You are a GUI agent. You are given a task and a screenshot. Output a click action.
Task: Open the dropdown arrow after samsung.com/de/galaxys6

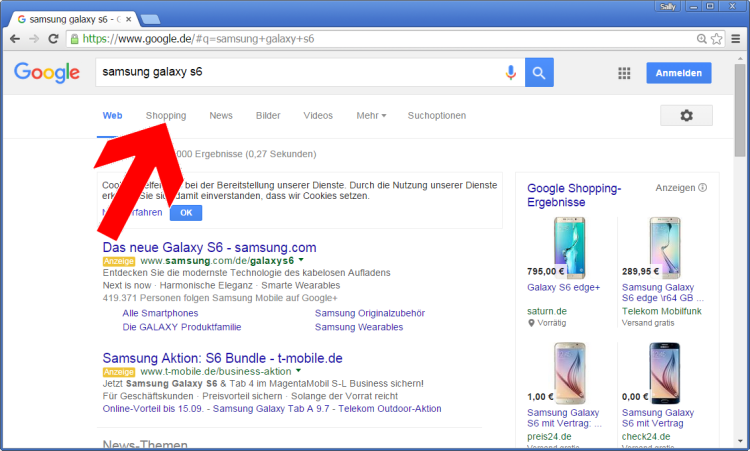click(x=303, y=261)
